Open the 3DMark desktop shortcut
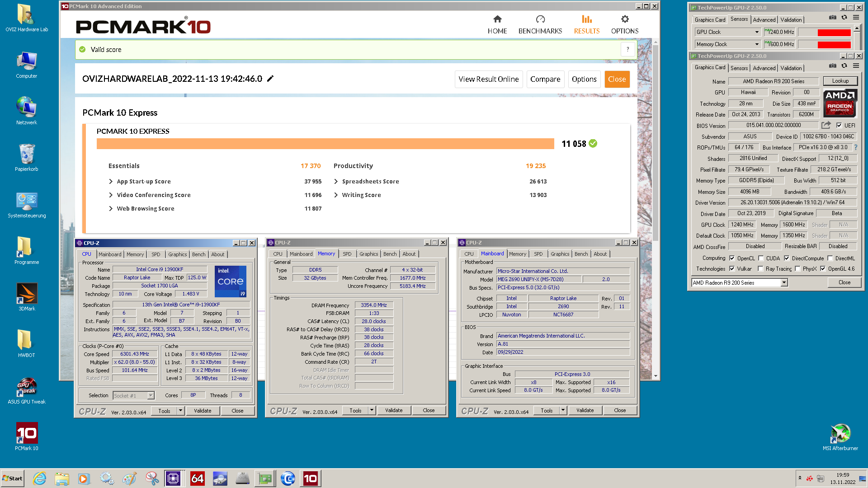868x488 pixels. coord(27,297)
